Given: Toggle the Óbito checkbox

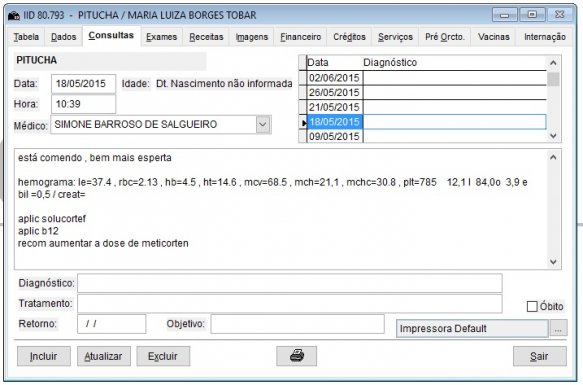Looking at the screenshot, I should coord(532,307).
